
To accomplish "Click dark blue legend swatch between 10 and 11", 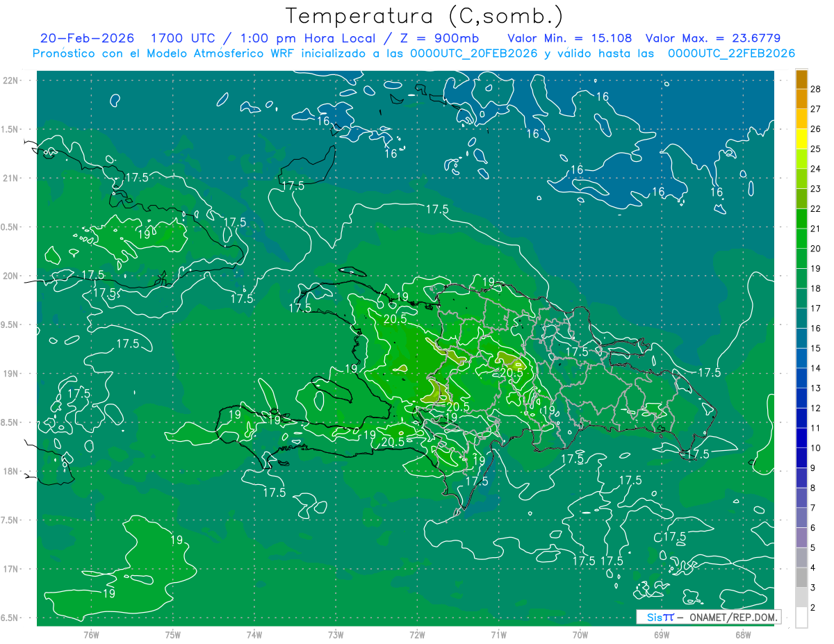I will pyautogui.click(x=801, y=438).
